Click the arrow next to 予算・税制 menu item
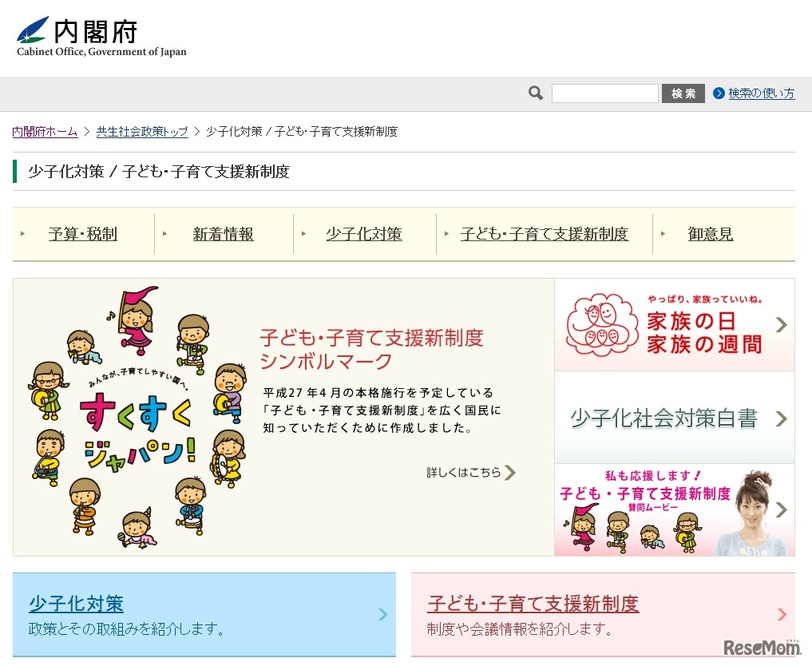 (22, 234)
